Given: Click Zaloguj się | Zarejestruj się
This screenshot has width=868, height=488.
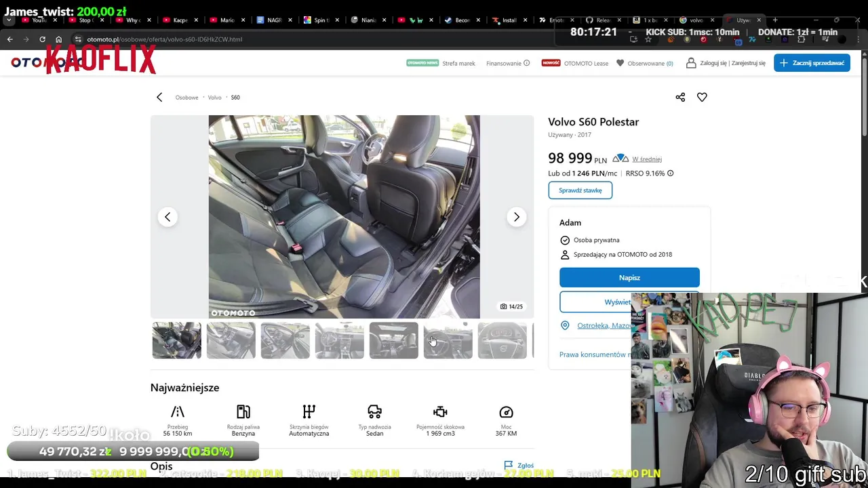Looking at the screenshot, I should click(732, 63).
